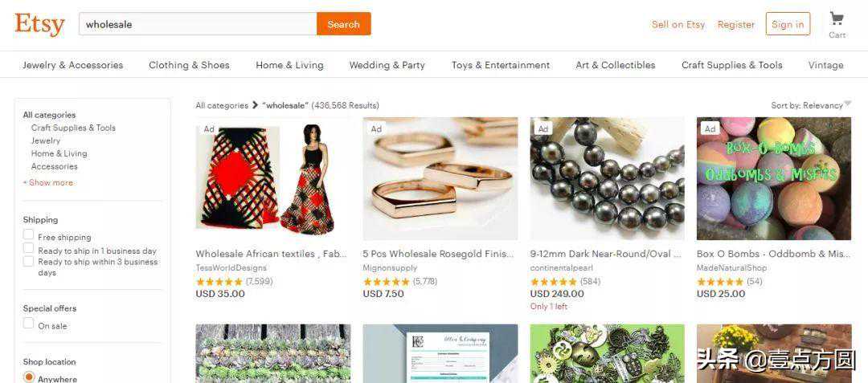
Task: Open the Jewelry & Accessories menu
Action: [73, 65]
